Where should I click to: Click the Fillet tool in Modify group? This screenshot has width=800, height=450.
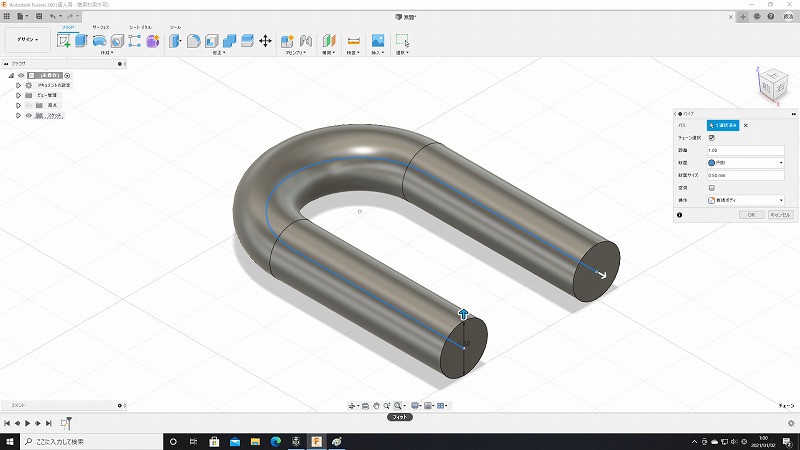tap(194, 41)
